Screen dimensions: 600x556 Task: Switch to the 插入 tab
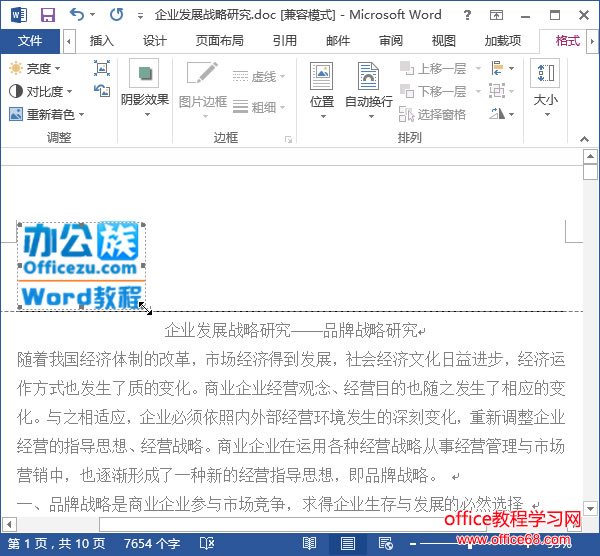(x=102, y=41)
